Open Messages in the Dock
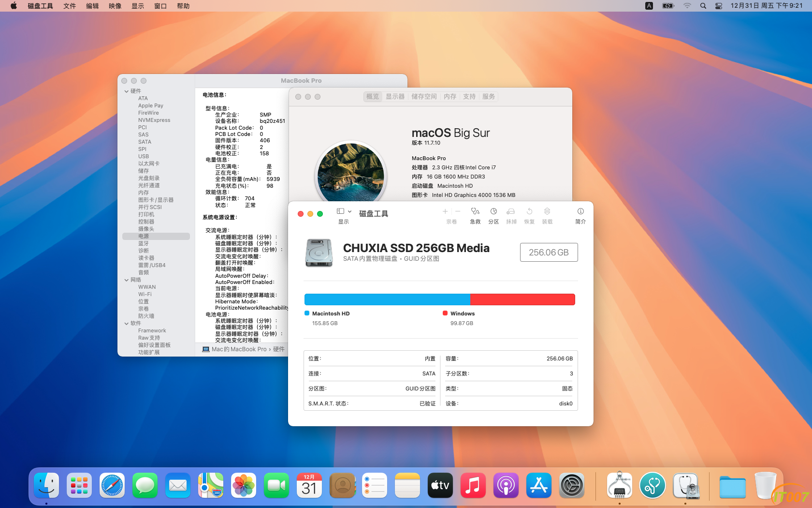The image size is (812, 508). click(145, 485)
